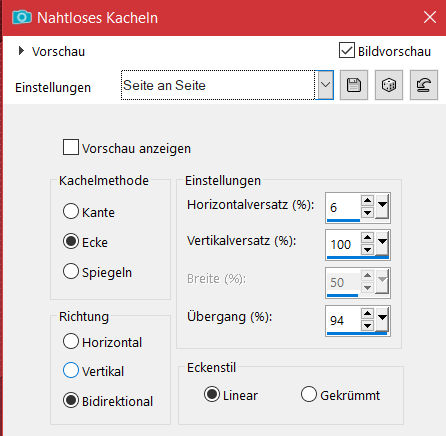Screen dimensions: 446x436
Task: Expand the Vorschau disclosure triangle
Action: [x=21, y=51]
